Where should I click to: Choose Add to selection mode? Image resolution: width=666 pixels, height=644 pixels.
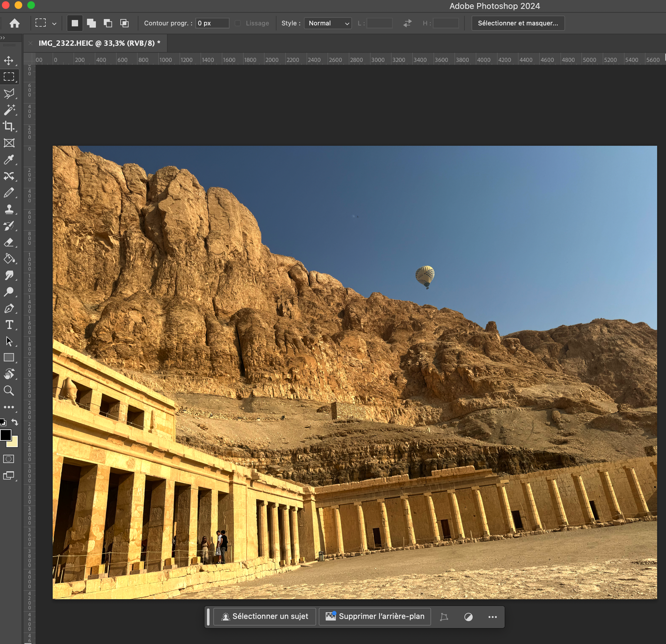(x=91, y=23)
